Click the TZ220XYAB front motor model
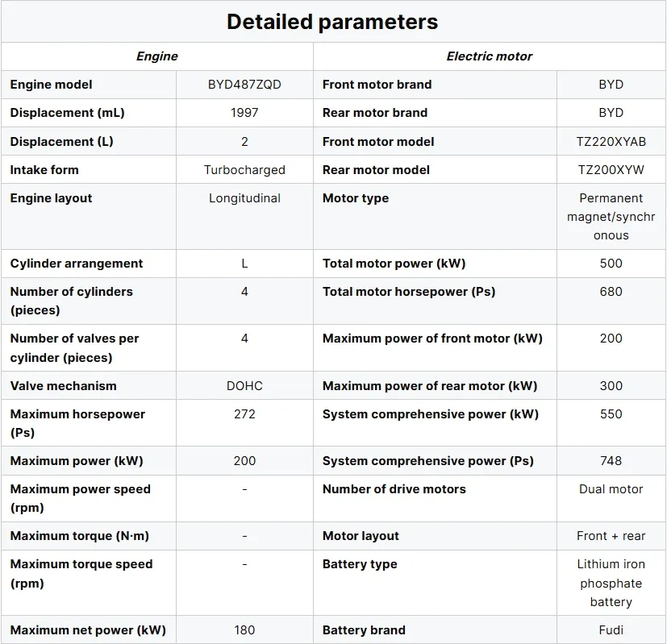The height and width of the screenshot is (644, 667). [611, 142]
